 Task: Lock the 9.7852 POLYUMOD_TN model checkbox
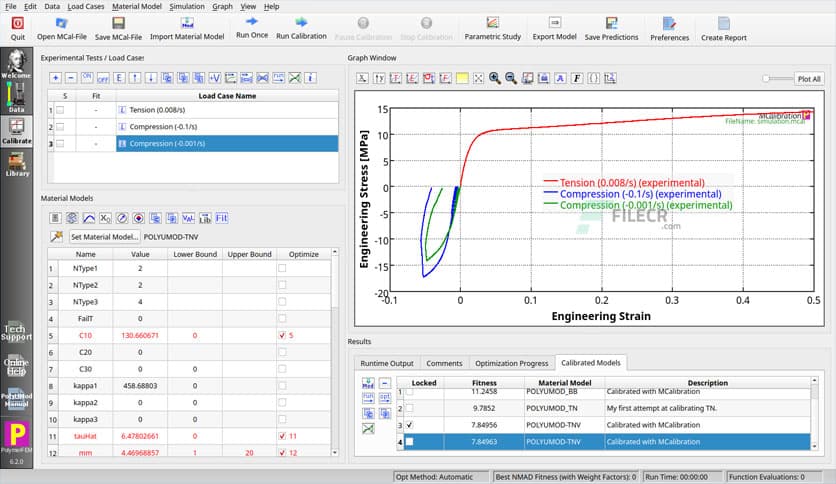pos(409,408)
